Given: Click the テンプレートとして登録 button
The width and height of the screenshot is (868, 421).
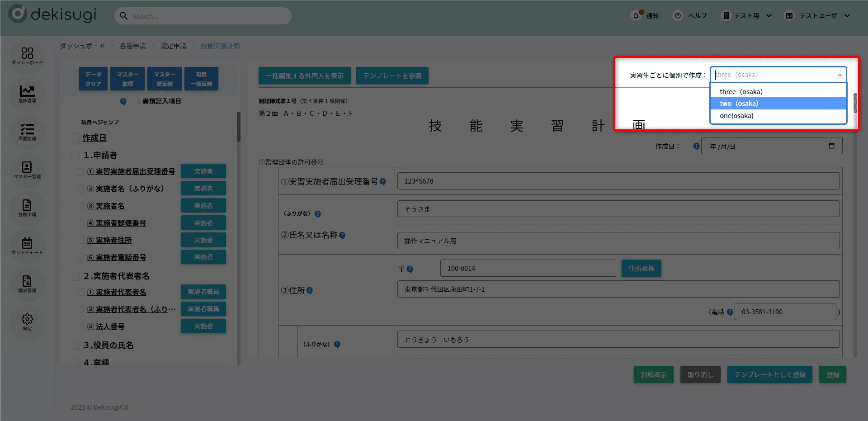Looking at the screenshot, I should tap(769, 375).
